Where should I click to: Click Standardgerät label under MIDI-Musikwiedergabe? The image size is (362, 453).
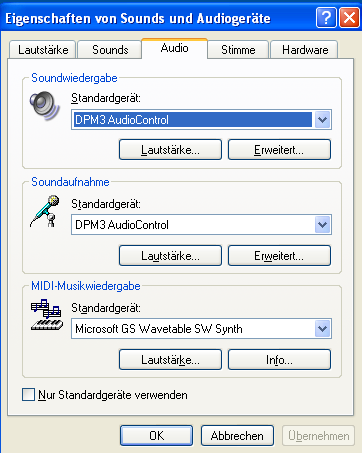coord(106,308)
